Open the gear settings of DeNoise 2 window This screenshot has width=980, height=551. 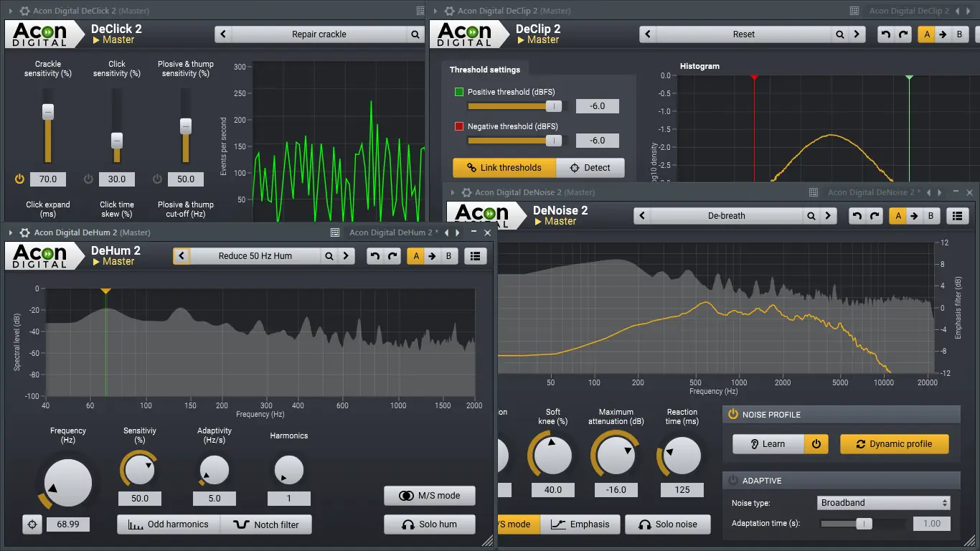coord(465,192)
